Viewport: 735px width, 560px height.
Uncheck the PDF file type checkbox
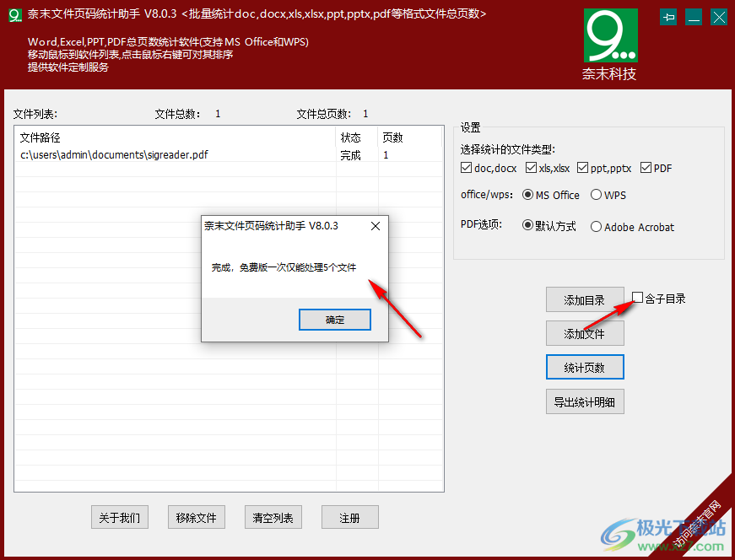click(646, 168)
